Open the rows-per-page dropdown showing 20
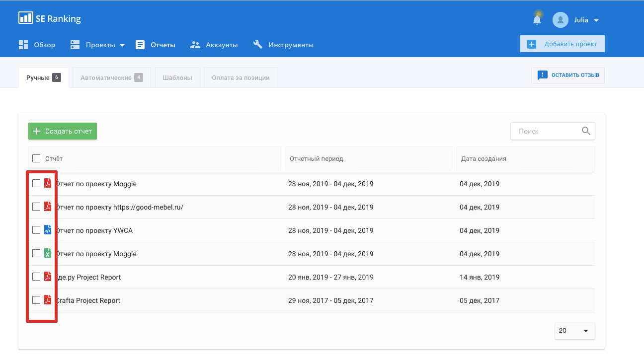Image resolution: width=644 pixels, height=360 pixels. coord(574,331)
